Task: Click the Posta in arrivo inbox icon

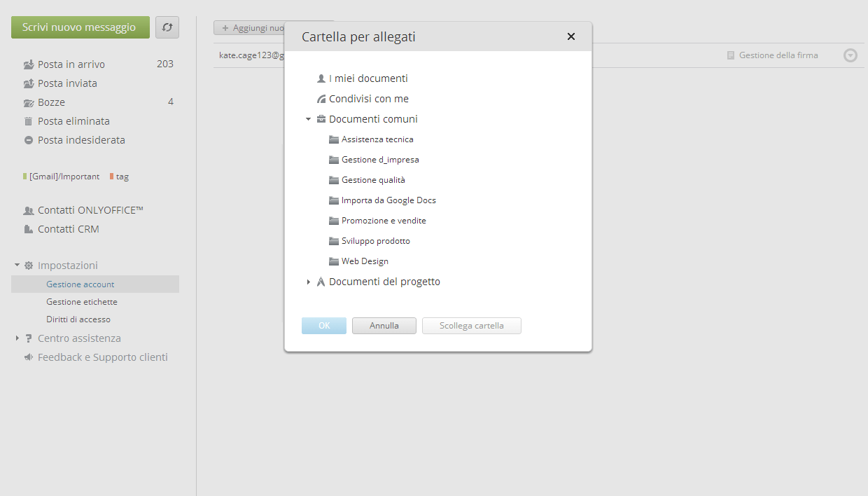Action: (29, 64)
